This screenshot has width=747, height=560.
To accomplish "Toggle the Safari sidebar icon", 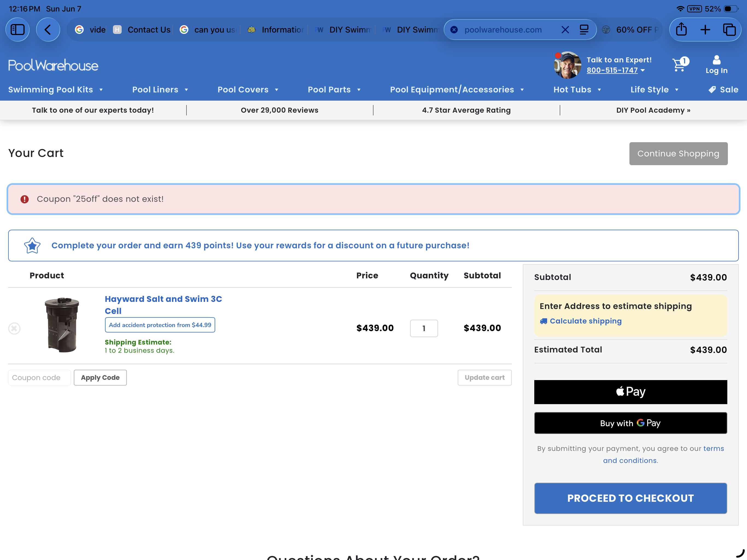I will 17,30.
